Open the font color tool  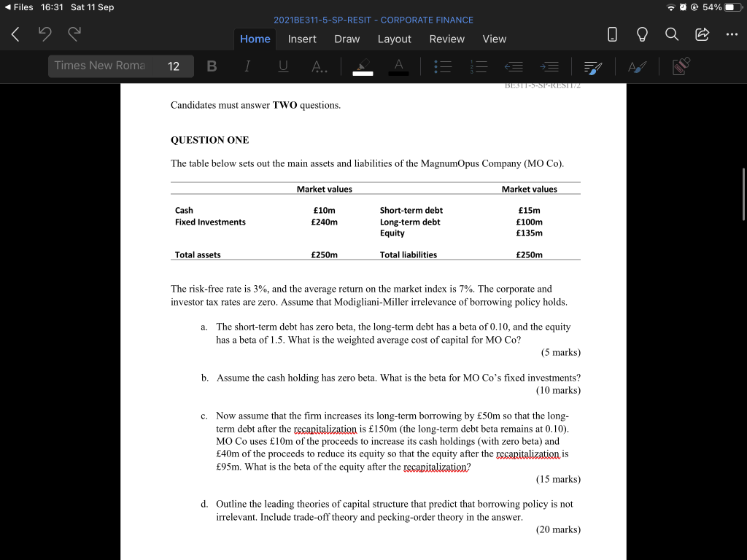398,66
